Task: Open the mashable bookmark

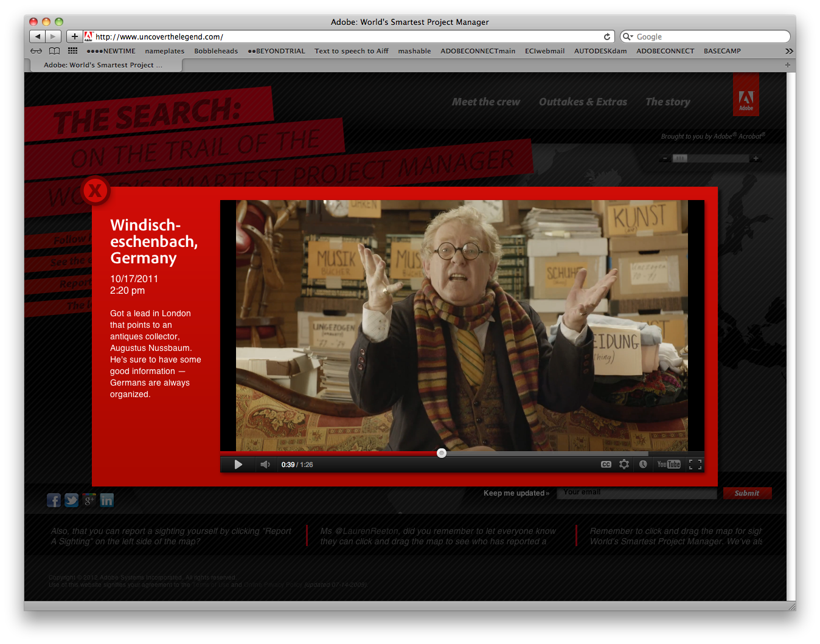Action: pos(414,51)
